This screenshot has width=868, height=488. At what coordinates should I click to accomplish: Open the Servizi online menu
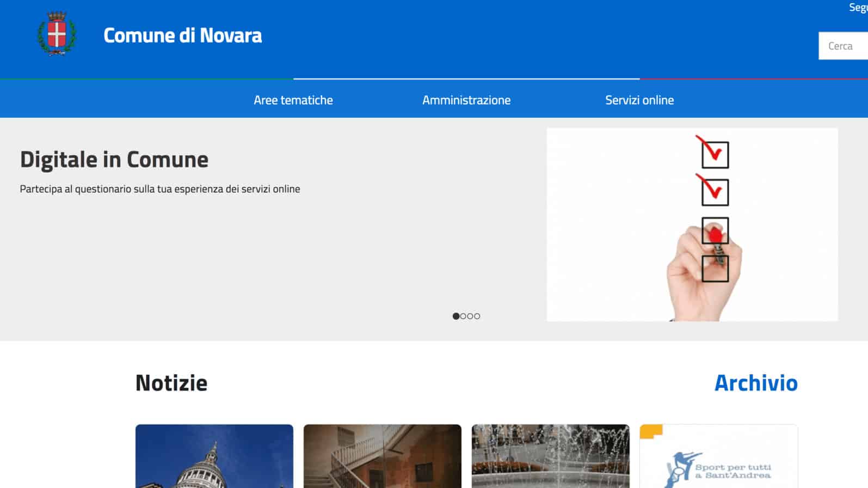(x=639, y=100)
